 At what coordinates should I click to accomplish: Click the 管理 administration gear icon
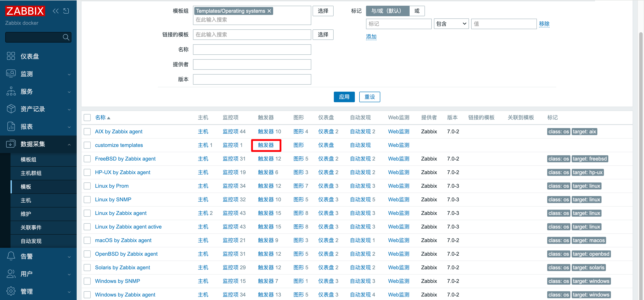11,291
